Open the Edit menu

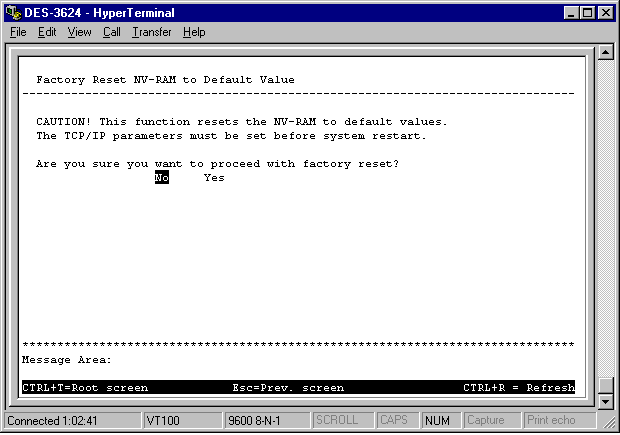47,32
